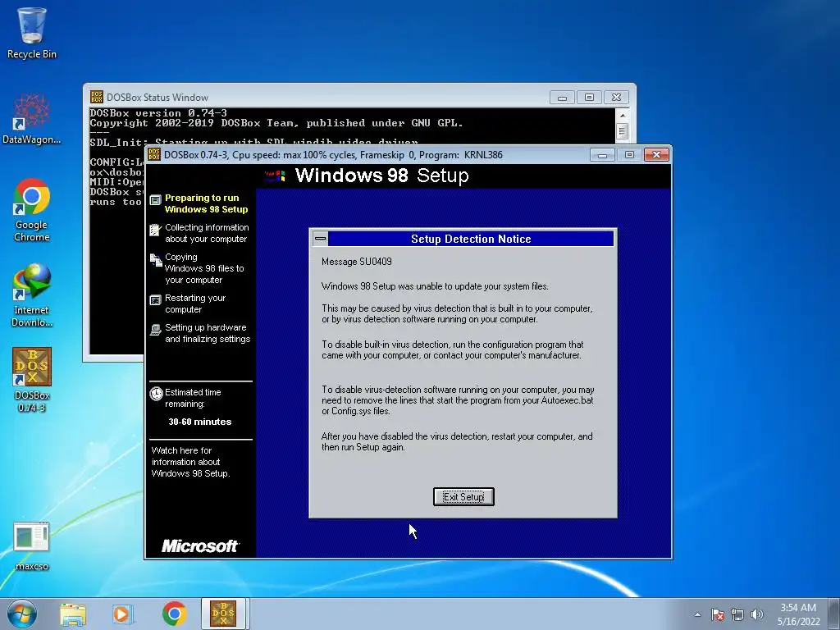840x630 pixels.
Task: Click the Restarting your computer step icon
Action: point(155,300)
